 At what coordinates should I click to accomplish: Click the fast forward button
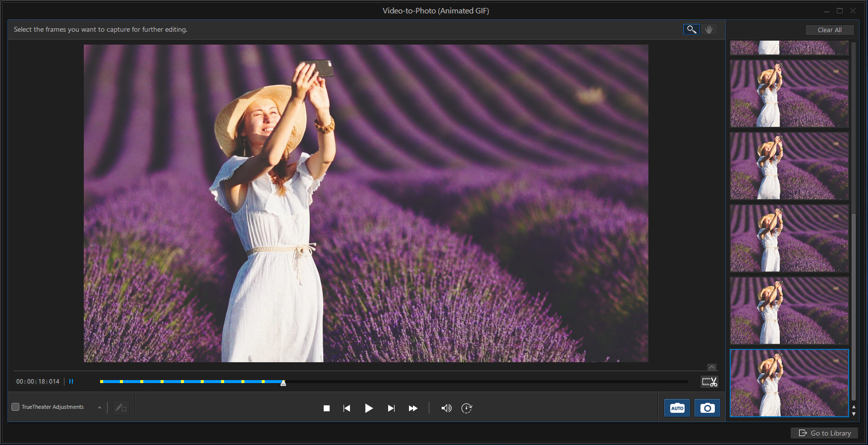pos(413,408)
